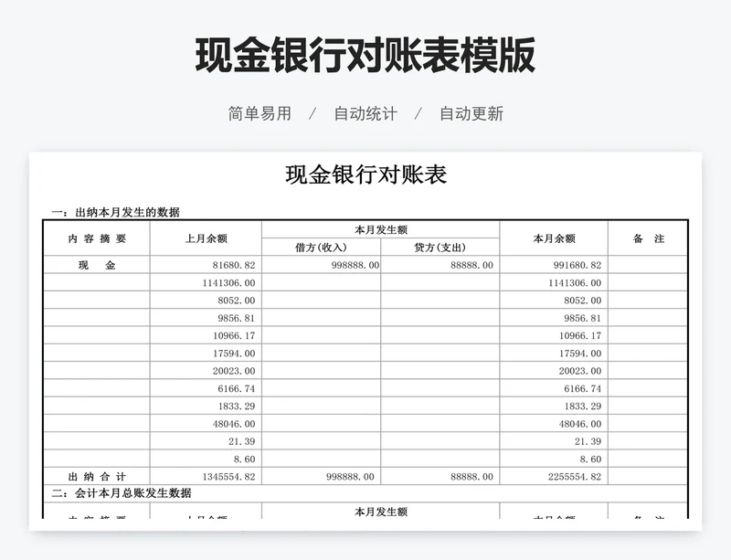Viewport: 731px width, 560px height.
Task: Click 998888.00 in 出纳合计 row
Action: 322,477
